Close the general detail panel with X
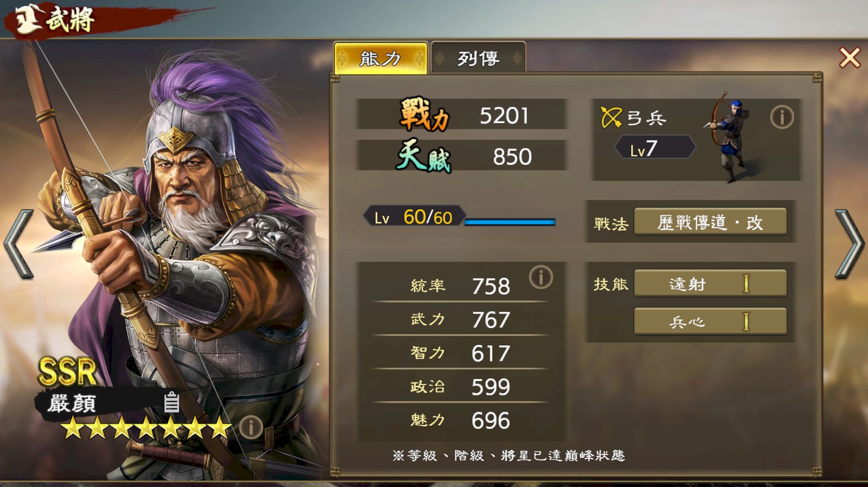Image resolution: width=868 pixels, height=487 pixels. (x=850, y=57)
